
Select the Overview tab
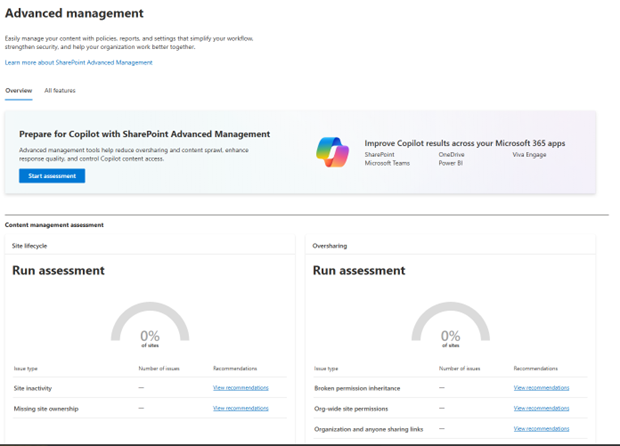point(19,91)
